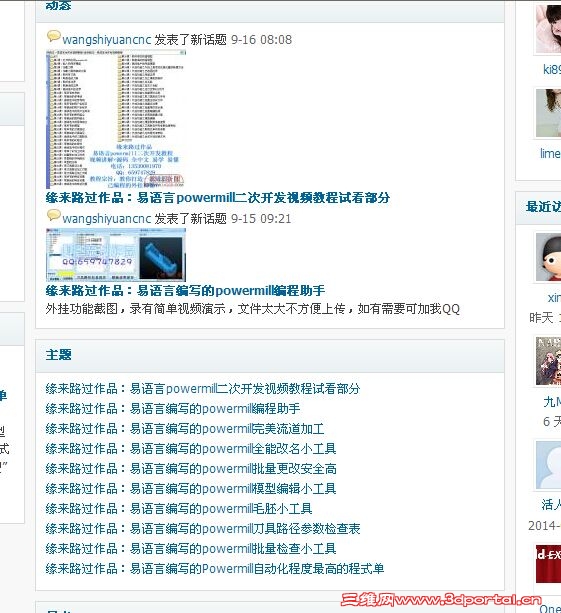Viewport: 561px width, 613px height.
Task: Click the red banner visitor avatar
Action: point(548,564)
